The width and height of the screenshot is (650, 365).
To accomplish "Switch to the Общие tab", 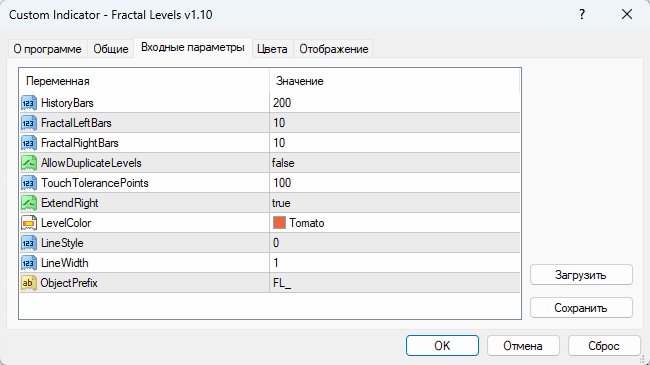I will [x=111, y=49].
